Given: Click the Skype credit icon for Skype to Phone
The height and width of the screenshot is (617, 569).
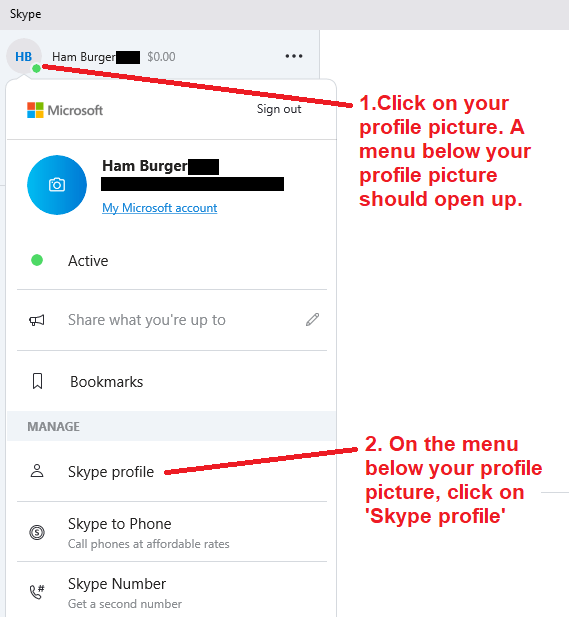Looking at the screenshot, I should pyautogui.click(x=37, y=532).
